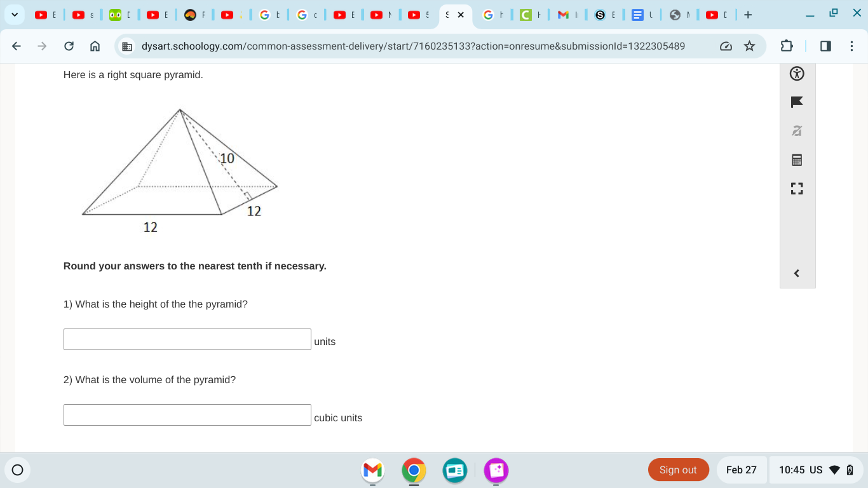Select the answer eliminator tool
This screenshot has width=868, height=488.
797,131
